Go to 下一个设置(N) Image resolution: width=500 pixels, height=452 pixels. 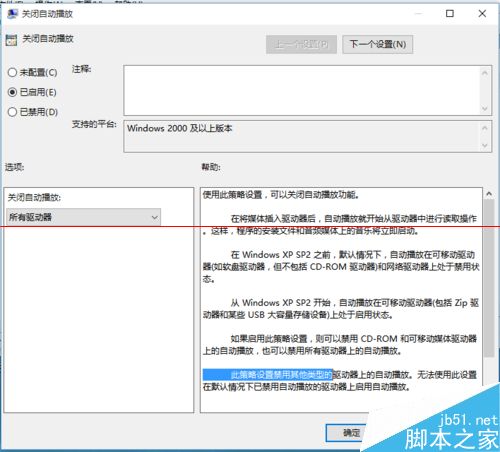click(378, 44)
